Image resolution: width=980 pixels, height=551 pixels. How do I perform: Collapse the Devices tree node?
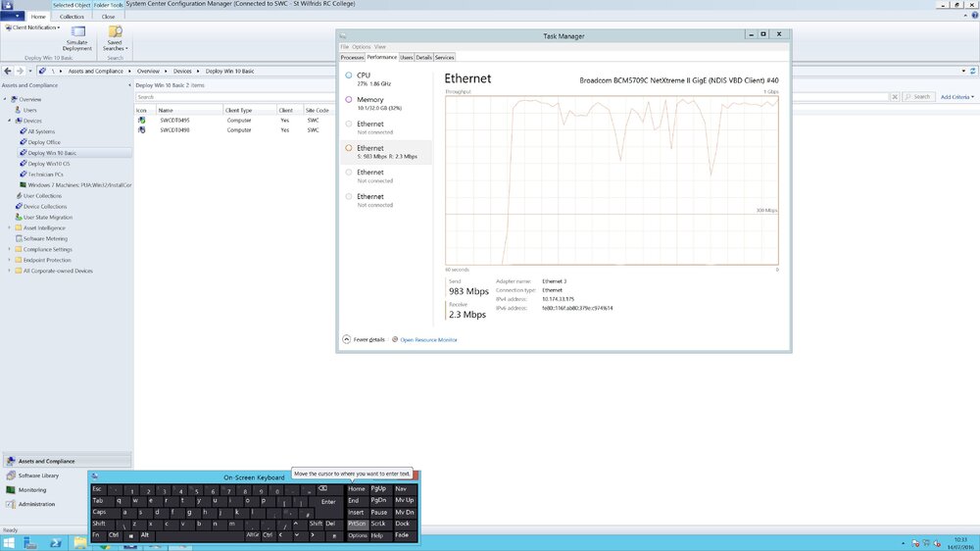pyautogui.click(x=10, y=121)
